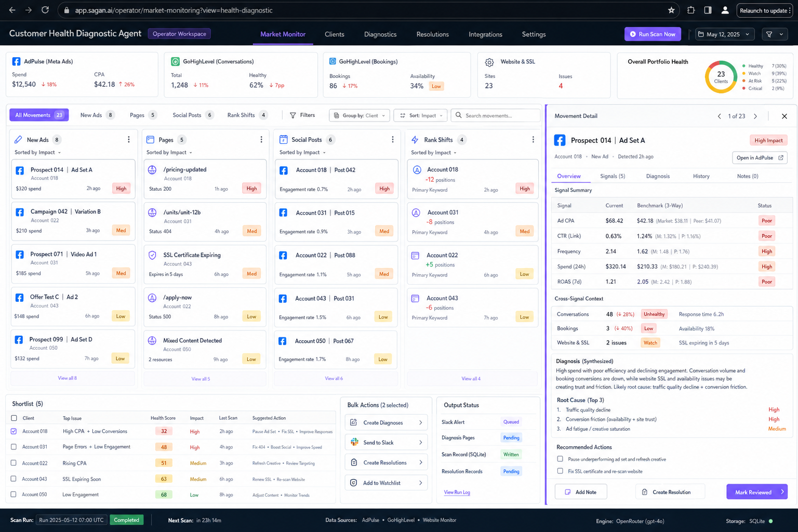Check the Account 022 shortlist checkbox
Viewport: 798px width, 532px height.
[14, 463]
